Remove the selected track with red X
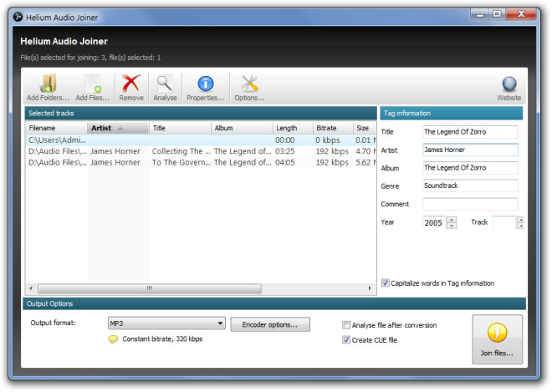552x392 pixels. point(131,84)
